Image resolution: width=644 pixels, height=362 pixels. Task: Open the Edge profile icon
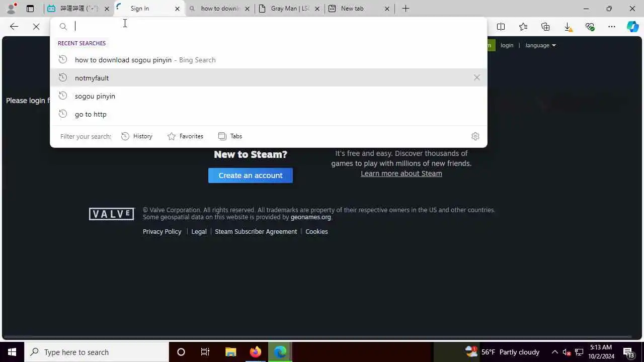pos(11,9)
